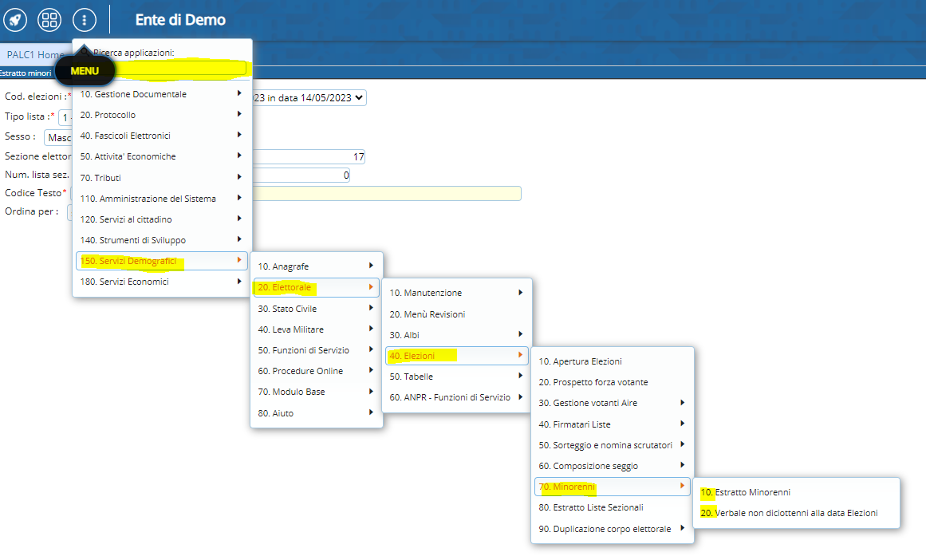Select the 70. Minorenni menu entry
Screen dimensions: 926x560
612,486
